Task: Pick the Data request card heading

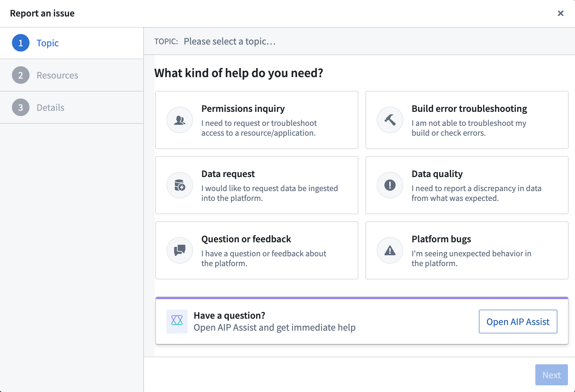Action: [228, 174]
